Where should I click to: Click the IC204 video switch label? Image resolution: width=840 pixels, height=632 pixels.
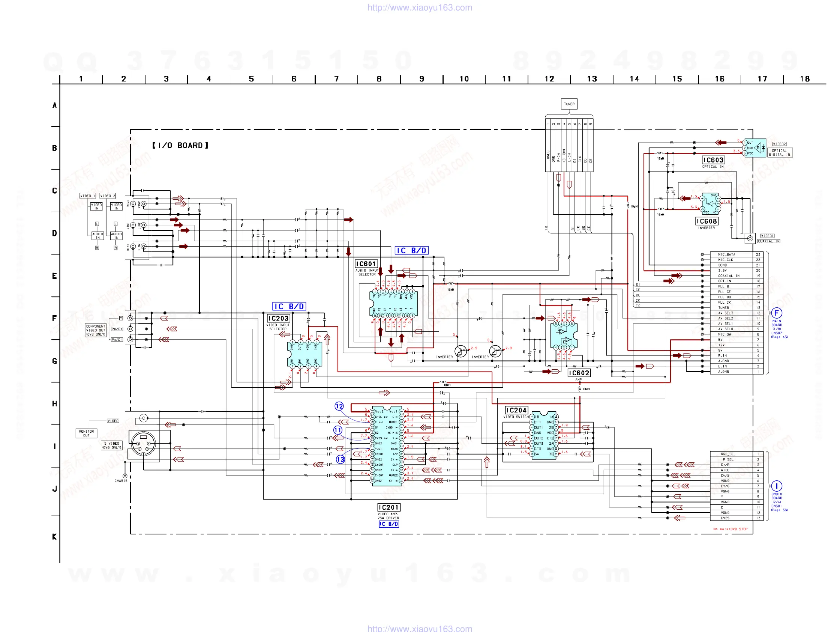tap(516, 410)
